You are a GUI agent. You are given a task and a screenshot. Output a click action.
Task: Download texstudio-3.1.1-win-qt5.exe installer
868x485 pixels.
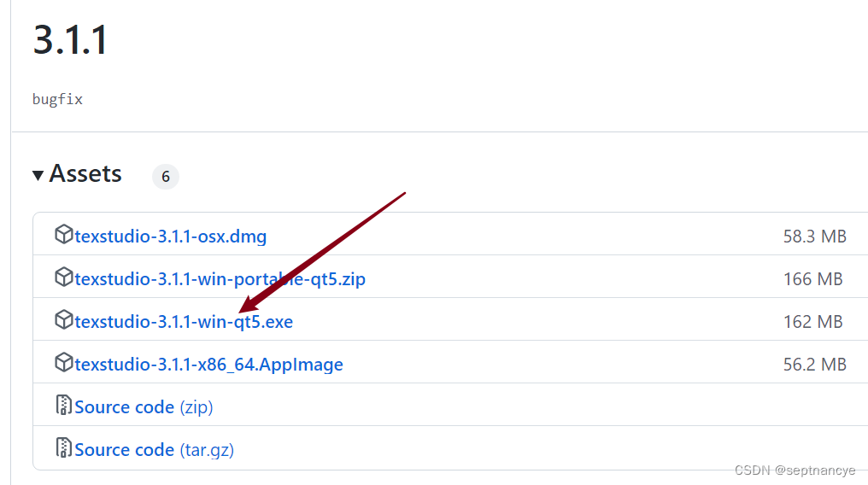(184, 322)
